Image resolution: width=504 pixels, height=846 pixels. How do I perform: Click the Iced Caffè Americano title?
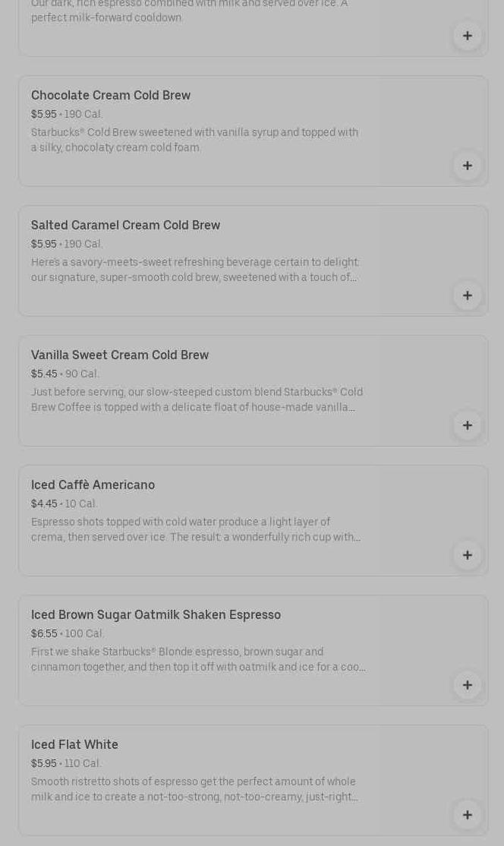tap(93, 485)
